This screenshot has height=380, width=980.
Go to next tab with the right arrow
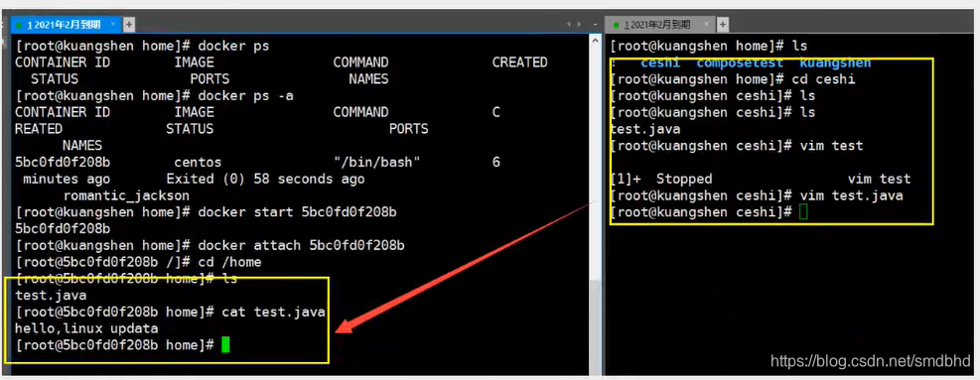tap(579, 25)
